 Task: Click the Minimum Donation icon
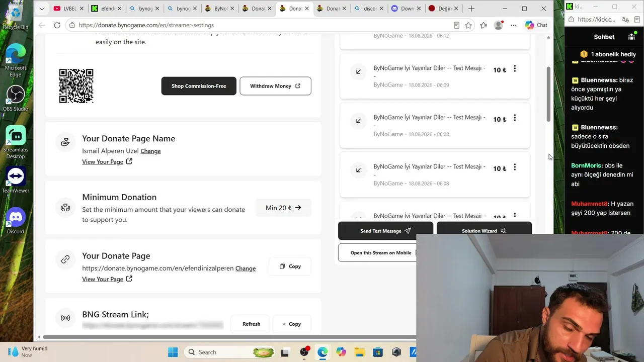pyautogui.click(x=65, y=207)
